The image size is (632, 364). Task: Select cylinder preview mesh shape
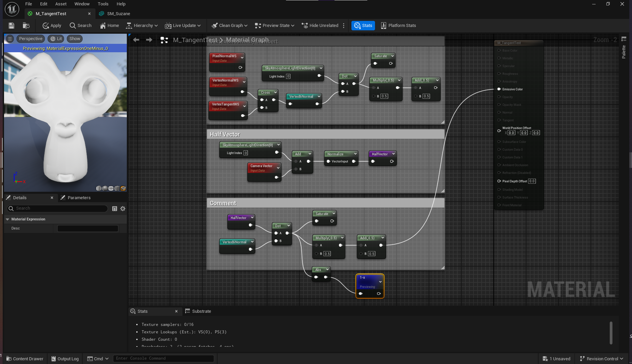[x=99, y=188]
